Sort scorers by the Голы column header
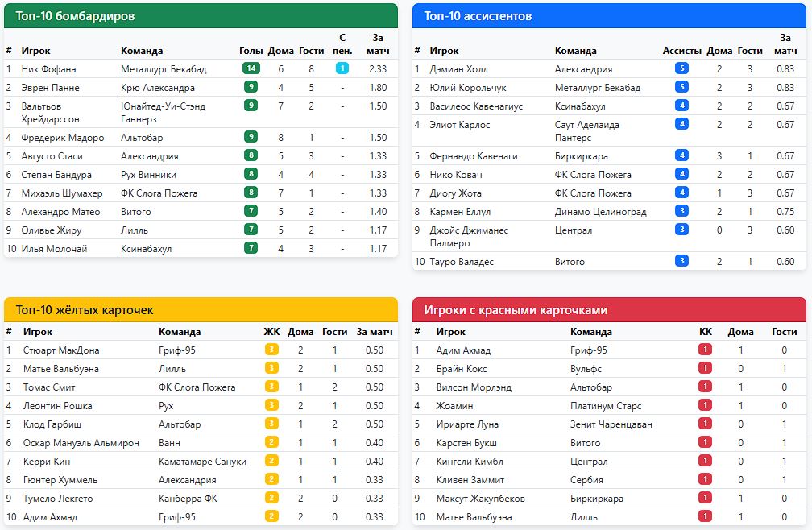This screenshot has height=530, width=812. click(x=251, y=51)
